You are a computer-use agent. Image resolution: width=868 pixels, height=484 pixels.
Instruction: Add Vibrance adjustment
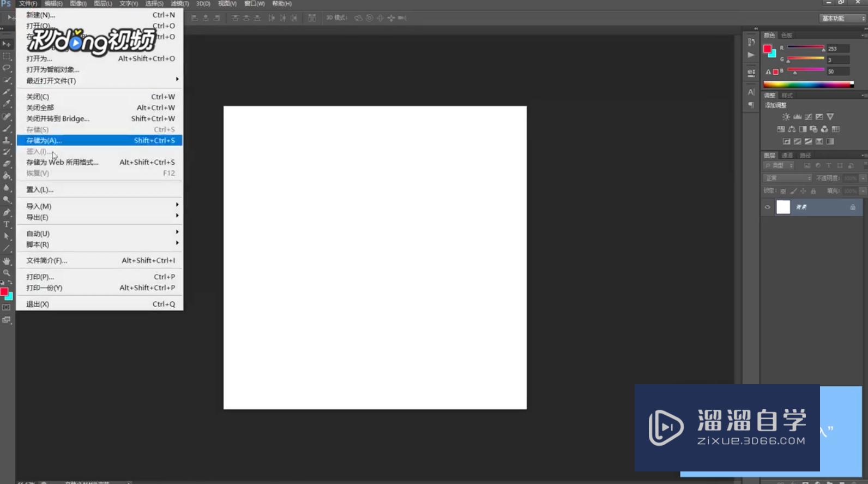click(830, 117)
